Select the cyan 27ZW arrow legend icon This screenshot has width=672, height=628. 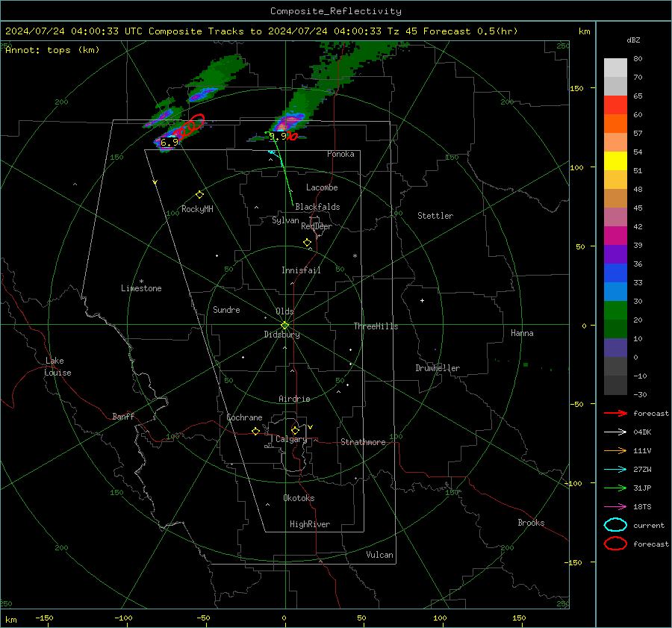tap(615, 470)
